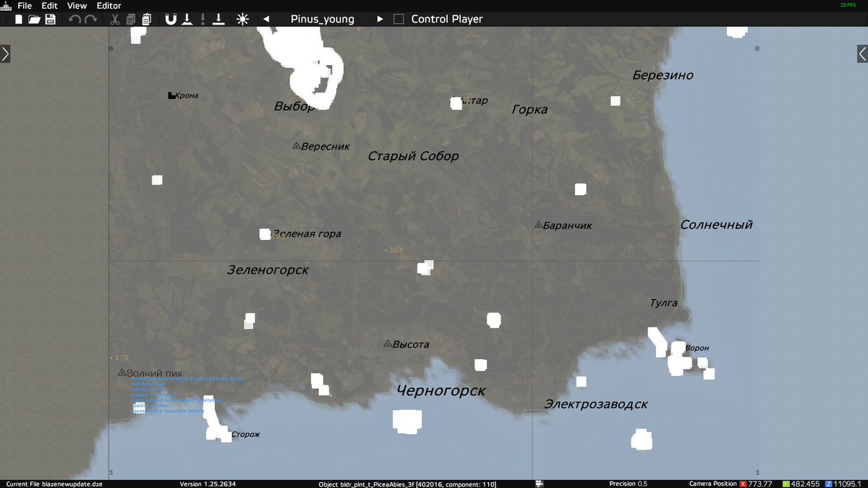Click the Camera Position X coordinate field
This screenshot has width=868, height=488.
pos(753,484)
